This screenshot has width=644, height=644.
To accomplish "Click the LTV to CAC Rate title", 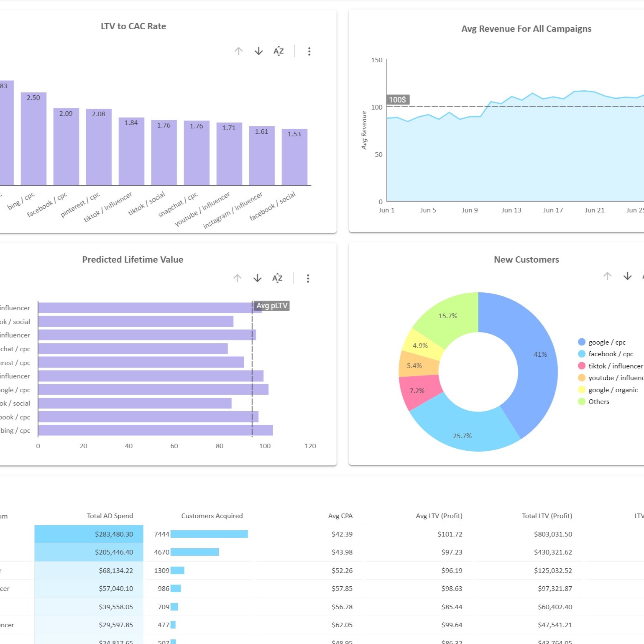I will click(133, 26).
